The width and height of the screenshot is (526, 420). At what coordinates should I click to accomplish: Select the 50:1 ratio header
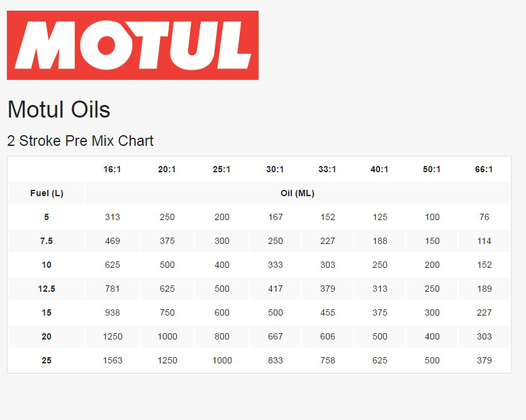point(432,169)
